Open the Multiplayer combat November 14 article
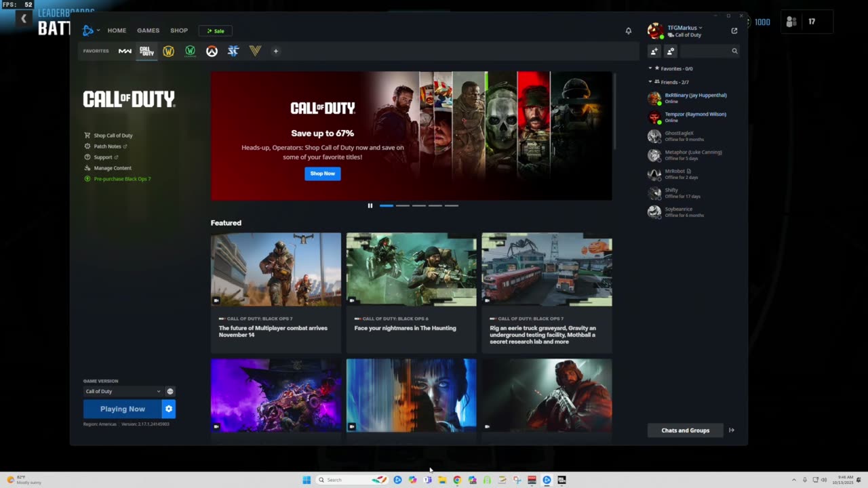 276,293
